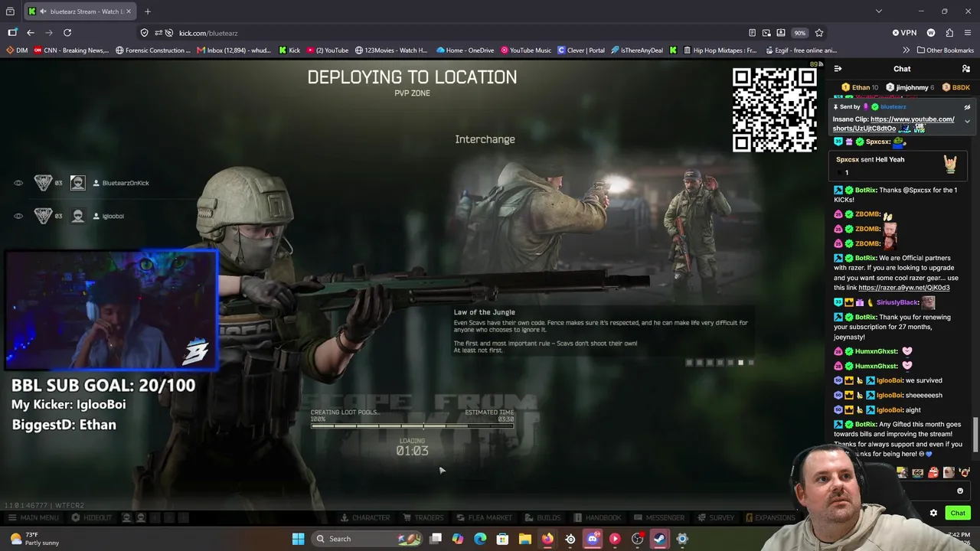This screenshot has height=551, width=980.
Task: Open a new browser tab
Action: pyautogui.click(x=148, y=11)
